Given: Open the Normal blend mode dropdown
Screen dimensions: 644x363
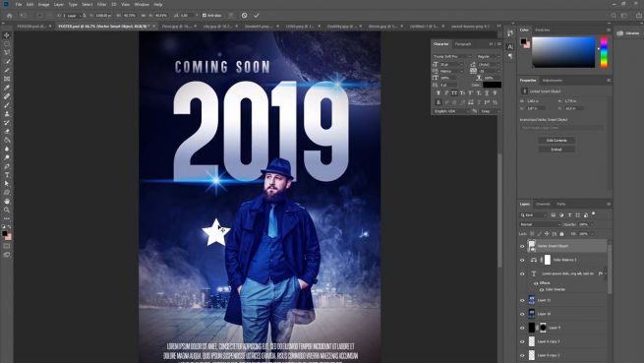Looking at the screenshot, I should pos(540,224).
